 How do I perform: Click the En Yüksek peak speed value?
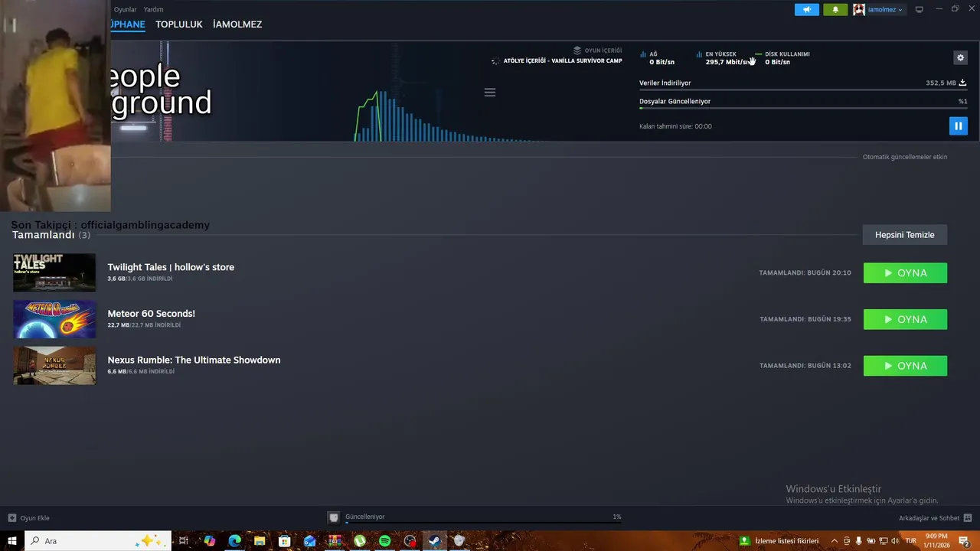727,62
